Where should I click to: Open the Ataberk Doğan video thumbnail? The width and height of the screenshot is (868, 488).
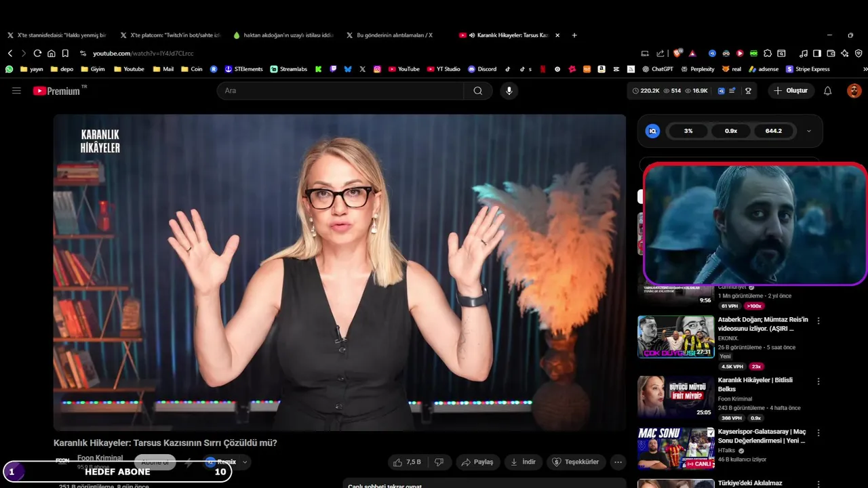coord(675,336)
